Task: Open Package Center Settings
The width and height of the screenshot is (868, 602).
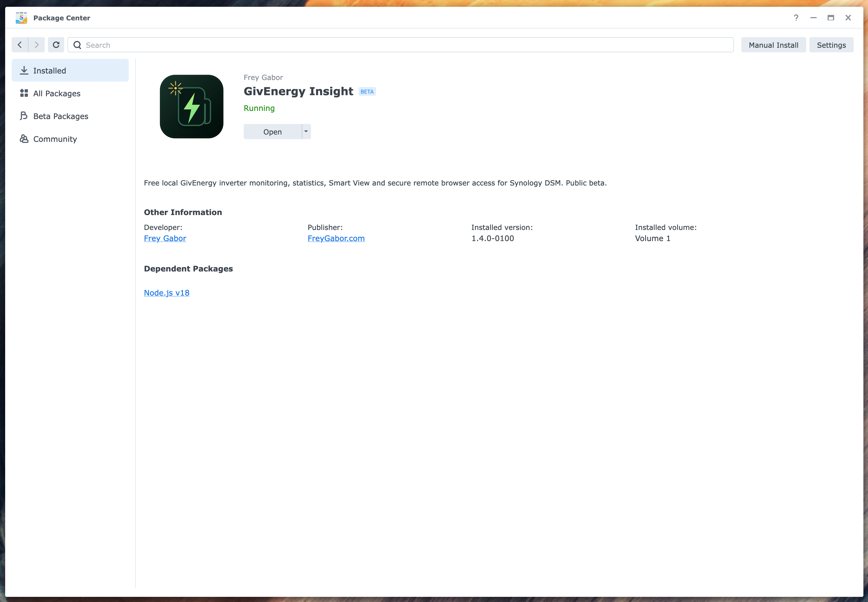Action: (x=831, y=45)
